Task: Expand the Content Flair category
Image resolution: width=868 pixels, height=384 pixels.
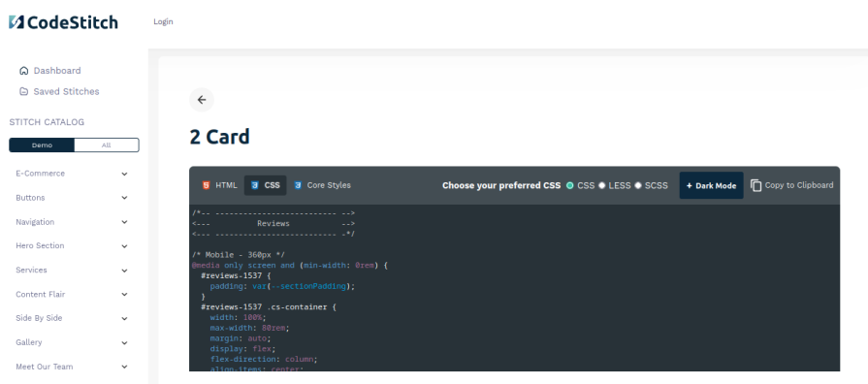Action: (72, 295)
